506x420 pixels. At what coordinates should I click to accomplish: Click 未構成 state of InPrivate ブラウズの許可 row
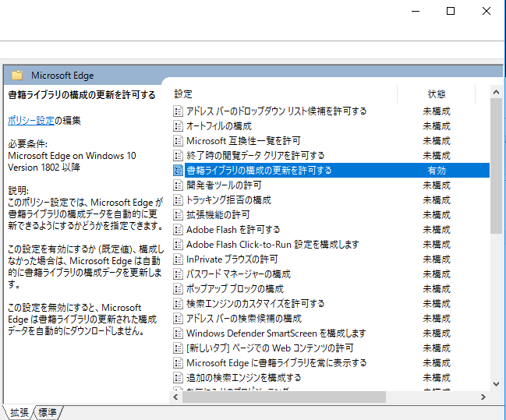[437, 259]
